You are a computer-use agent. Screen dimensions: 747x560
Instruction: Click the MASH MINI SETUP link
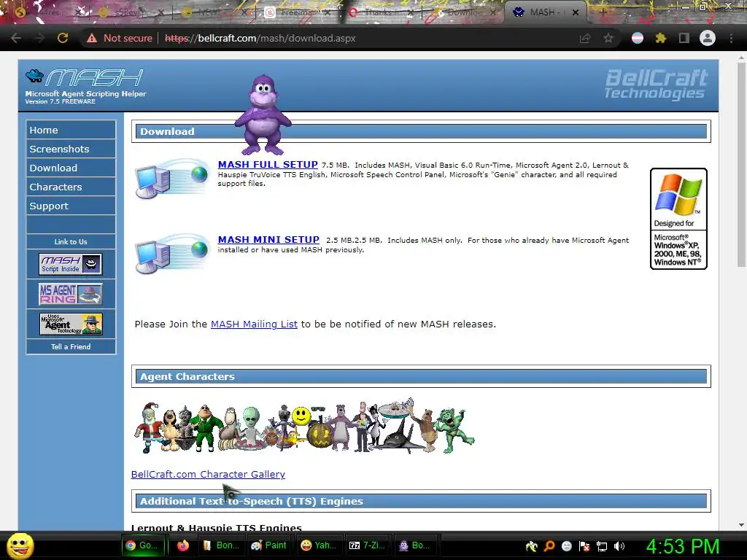(x=268, y=239)
